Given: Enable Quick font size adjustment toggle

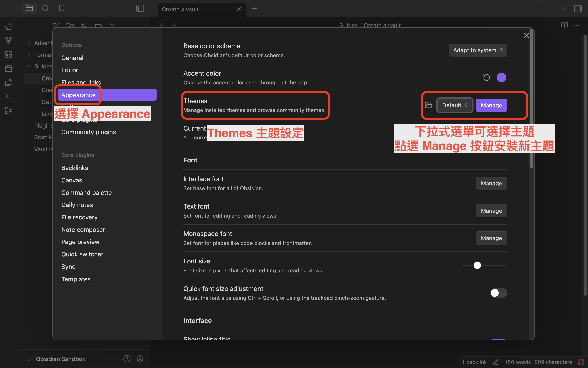Looking at the screenshot, I should (x=498, y=293).
